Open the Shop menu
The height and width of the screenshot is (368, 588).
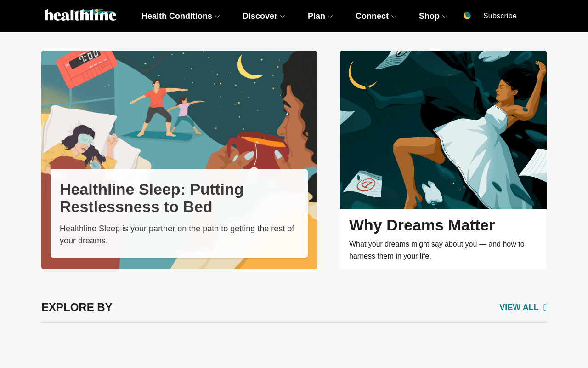429,16
